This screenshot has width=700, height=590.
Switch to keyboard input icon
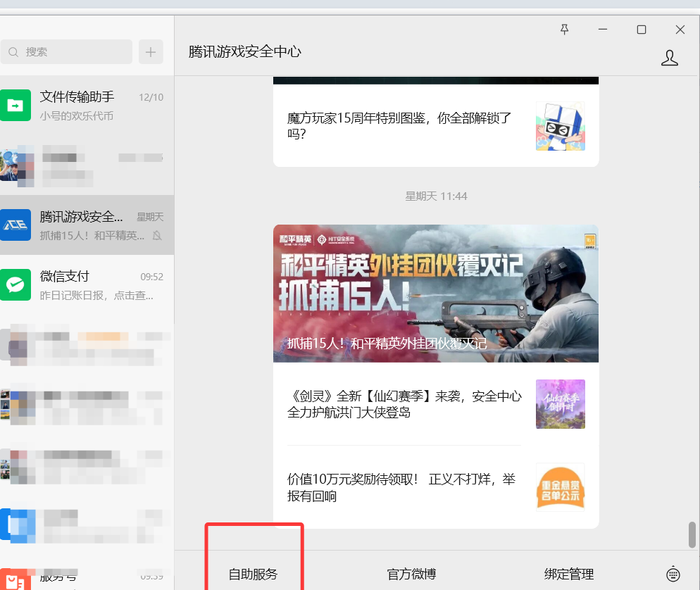(673, 574)
